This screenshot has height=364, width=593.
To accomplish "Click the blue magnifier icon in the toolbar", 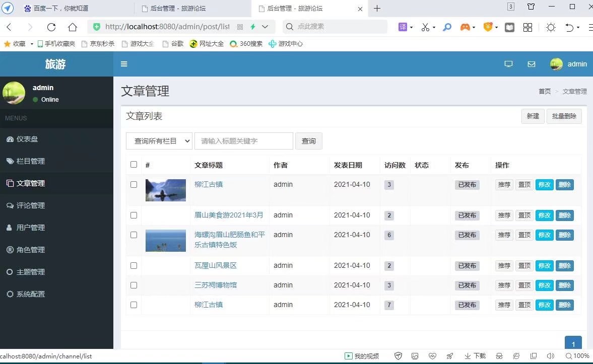I will click(447, 27).
